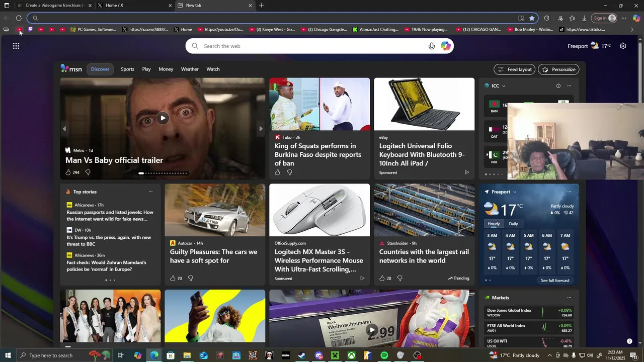Screen dimensions: 644x362
Task: Switch to the Home / X browser tab
Action: click(x=135, y=6)
